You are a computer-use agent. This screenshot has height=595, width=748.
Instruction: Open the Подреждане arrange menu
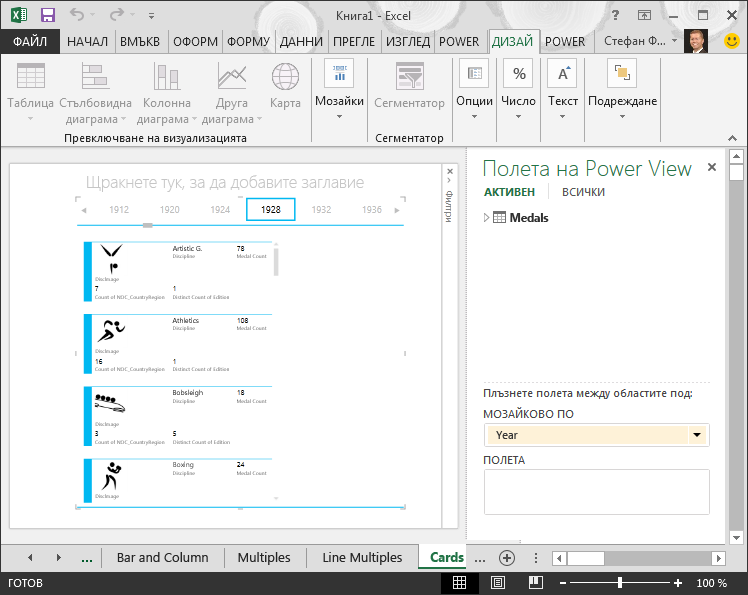click(622, 89)
